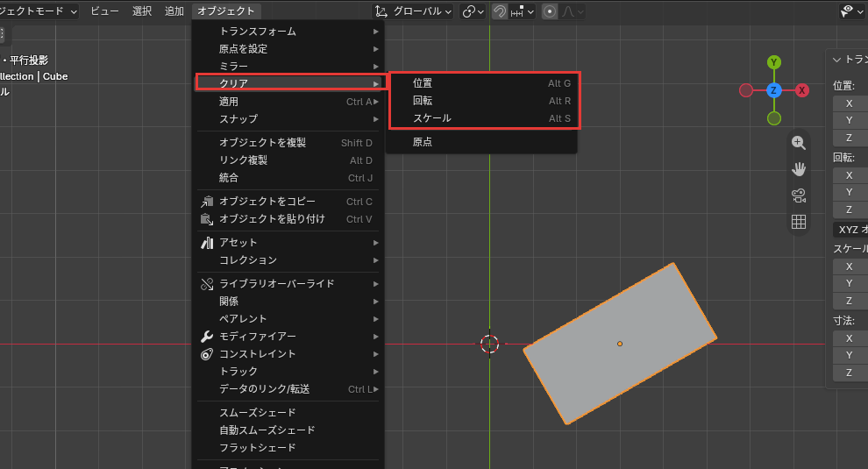Screen dimensions: 868x469
Task: Clear 回転 in submenu
Action: [x=482, y=101]
